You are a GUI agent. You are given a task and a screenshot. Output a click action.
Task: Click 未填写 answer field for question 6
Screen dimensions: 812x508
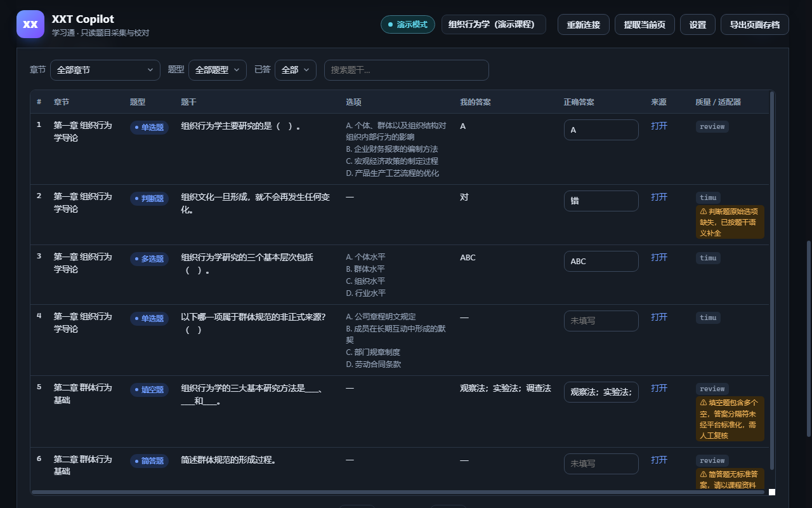point(601,464)
